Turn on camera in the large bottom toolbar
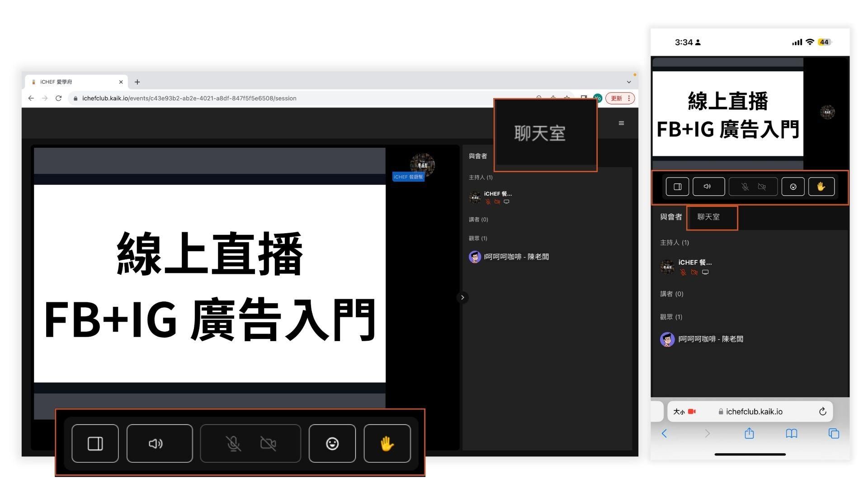The image size is (868, 488). pos(268,443)
